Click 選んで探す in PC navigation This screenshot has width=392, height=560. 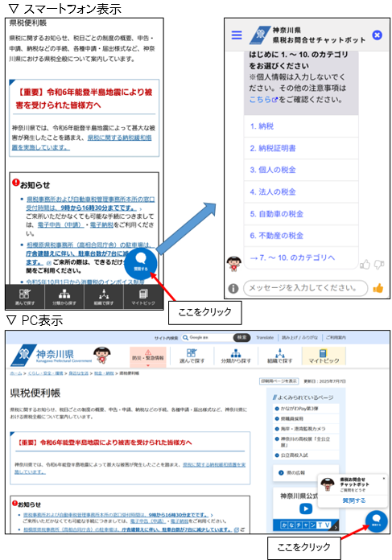click(192, 356)
